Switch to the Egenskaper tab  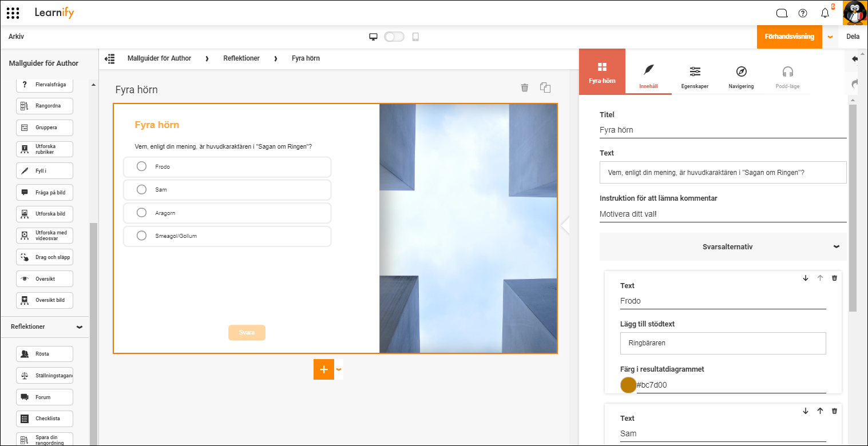695,77
